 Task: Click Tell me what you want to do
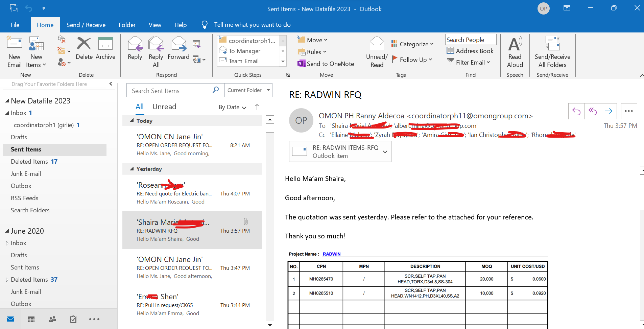[252, 25]
